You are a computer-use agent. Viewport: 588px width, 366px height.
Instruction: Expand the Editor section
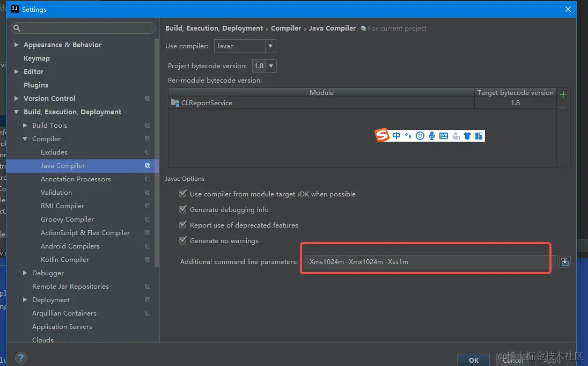(16, 71)
